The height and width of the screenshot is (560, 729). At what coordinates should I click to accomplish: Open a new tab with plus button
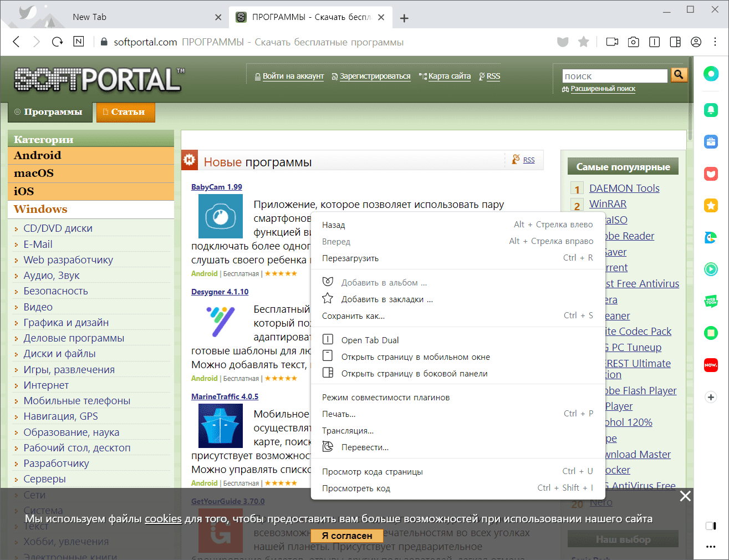point(404,18)
